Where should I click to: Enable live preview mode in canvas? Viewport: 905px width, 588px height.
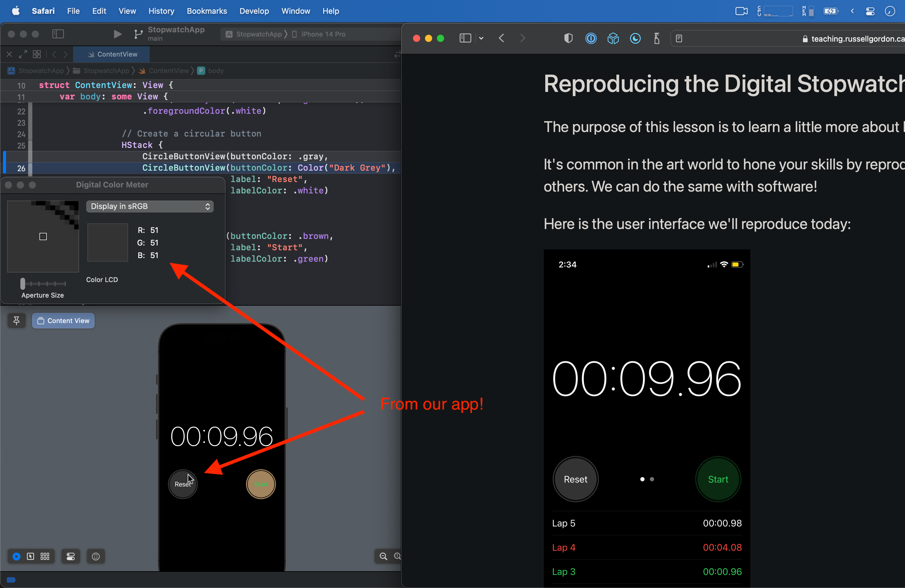point(16,557)
